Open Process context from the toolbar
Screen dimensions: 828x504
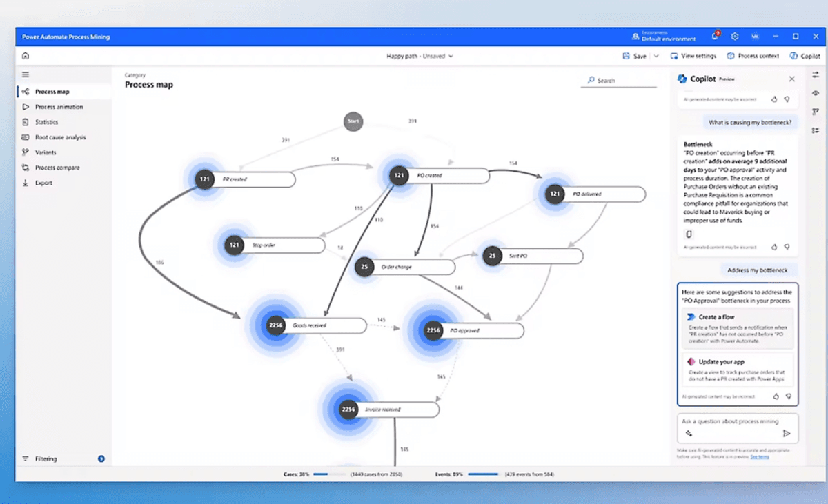point(752,56)
